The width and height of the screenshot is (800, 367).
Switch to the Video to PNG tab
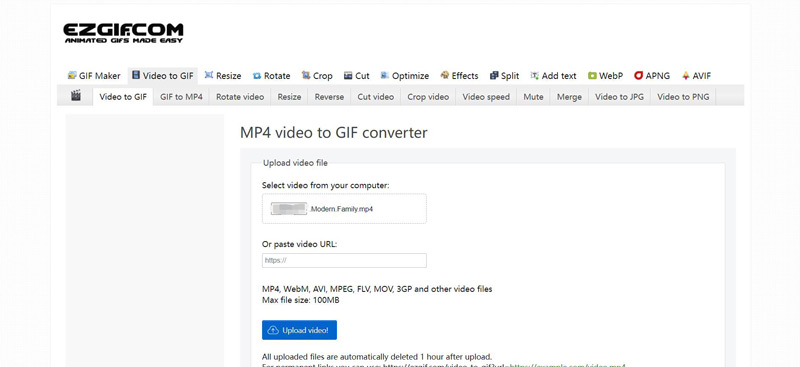[683, 96]
